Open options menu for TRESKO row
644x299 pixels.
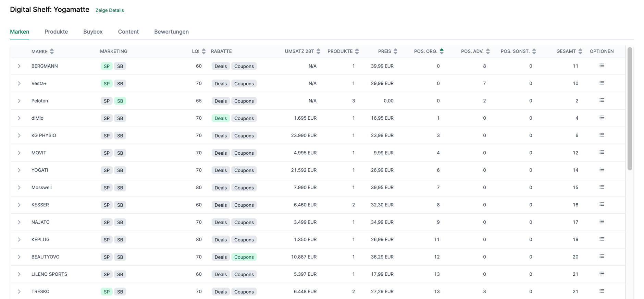click(602, 291)
